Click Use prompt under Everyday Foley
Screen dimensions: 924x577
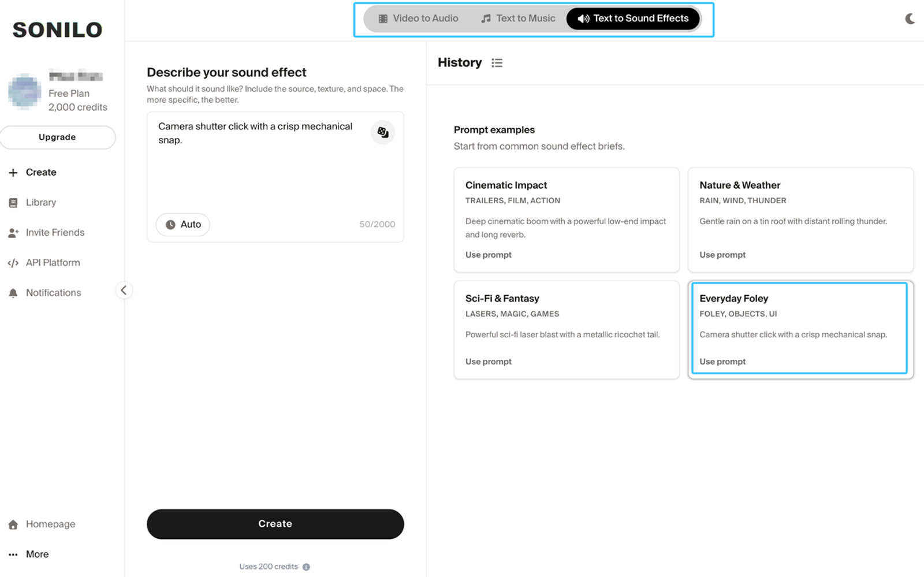point(722,362)
